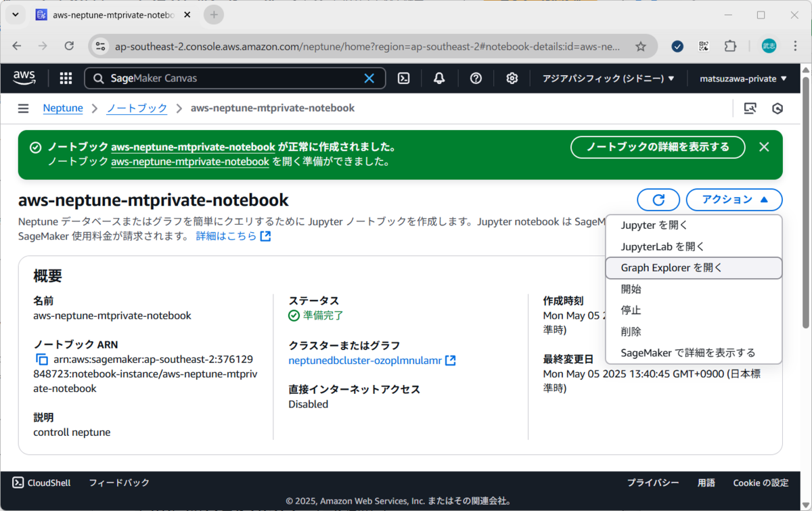Open the Chrome profile avatar
The image size is (812, 511).
coord(769,46)
